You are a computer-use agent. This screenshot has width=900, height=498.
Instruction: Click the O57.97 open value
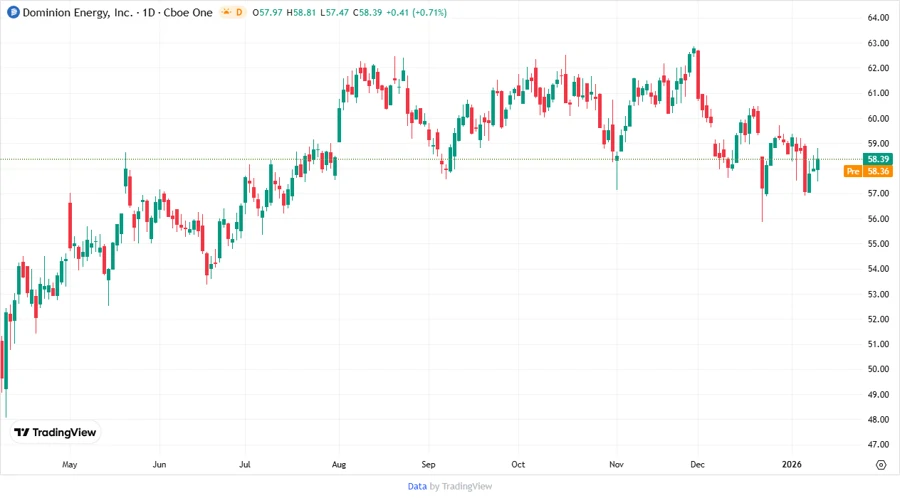[x=267, y=12]
